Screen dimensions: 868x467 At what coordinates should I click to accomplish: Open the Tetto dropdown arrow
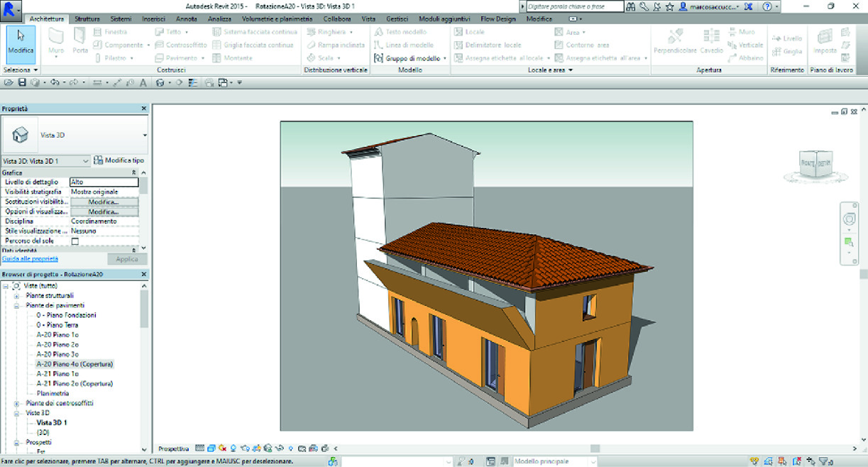click(187, 32)
